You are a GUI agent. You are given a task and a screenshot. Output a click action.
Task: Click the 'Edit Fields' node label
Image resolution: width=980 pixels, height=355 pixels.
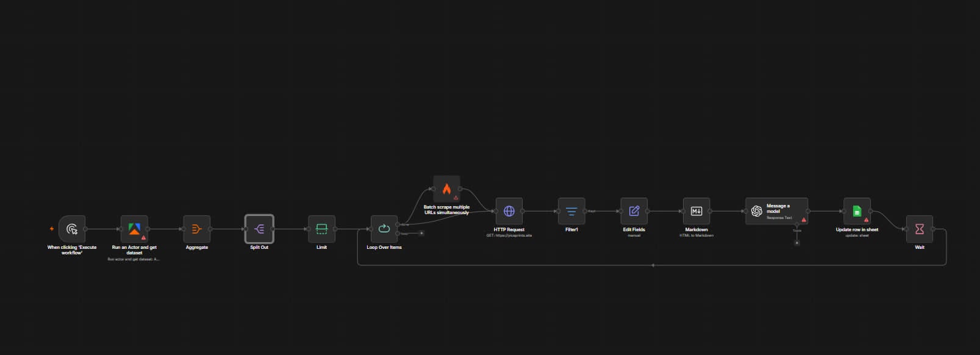[x=634, y=229]
